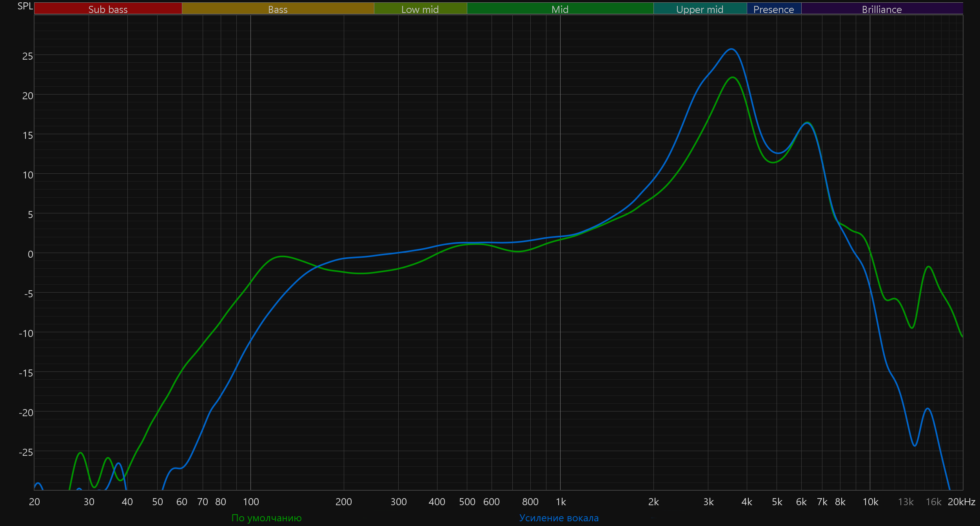Click the green curve's highest peak
The image size is (980, 526).
[733, 77]
